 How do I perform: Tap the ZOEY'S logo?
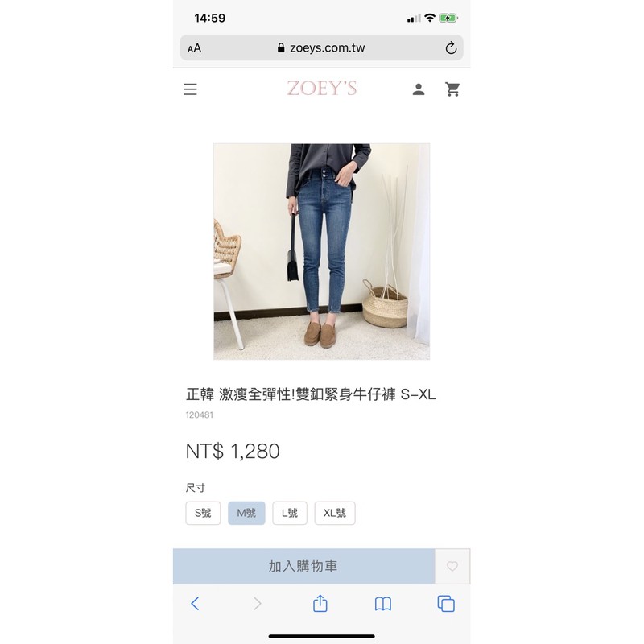click(322, 89)
